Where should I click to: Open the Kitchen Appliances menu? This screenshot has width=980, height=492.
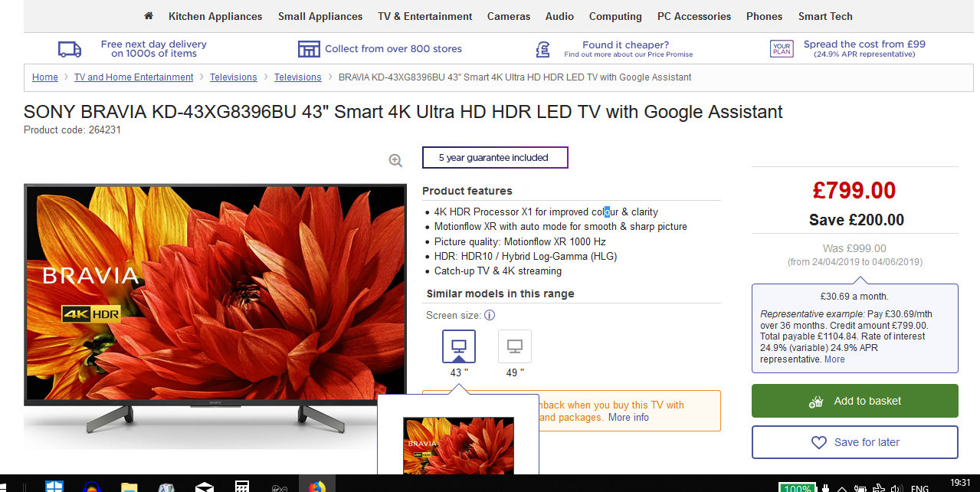215,16
